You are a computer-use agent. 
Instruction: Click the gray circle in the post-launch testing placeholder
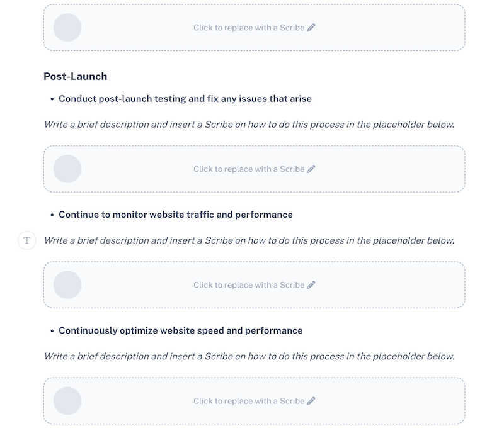(x=67, y=169)
